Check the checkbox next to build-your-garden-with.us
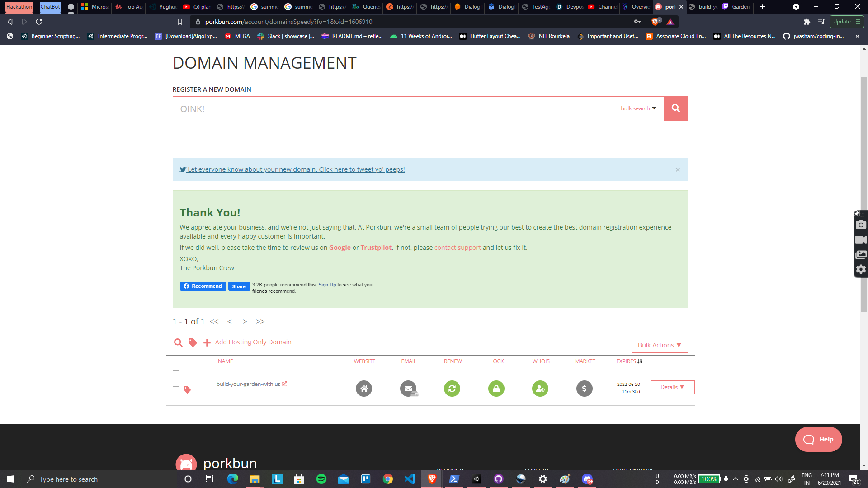Viewport: 868px width, 488px height. coord(176,389)
